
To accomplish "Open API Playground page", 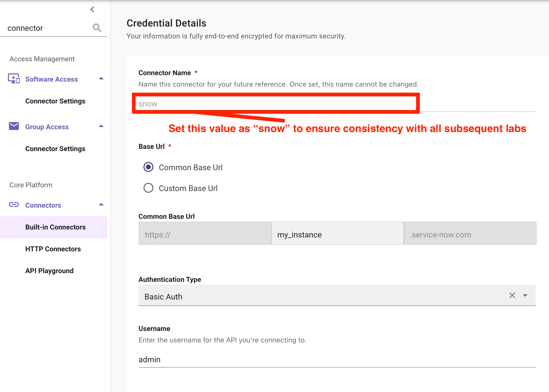I will 49,271.
